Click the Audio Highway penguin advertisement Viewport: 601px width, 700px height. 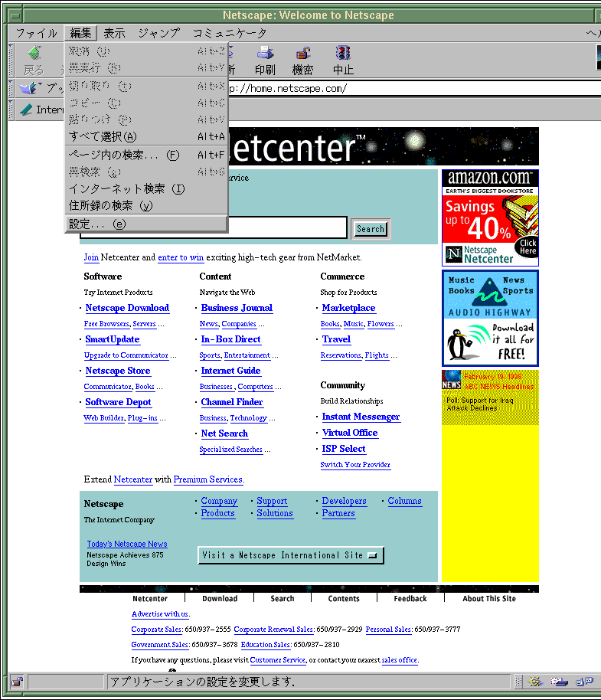(490, 319)
